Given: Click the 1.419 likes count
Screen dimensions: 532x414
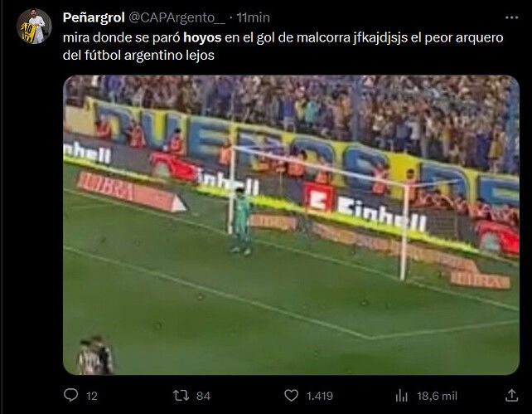Looking at the screenshot, I should tap(320, 396).
